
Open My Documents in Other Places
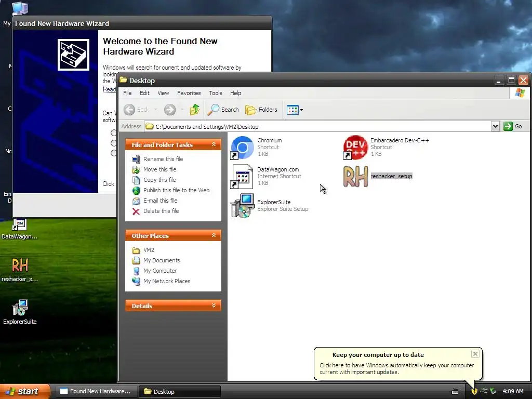(x=162, y=261)
